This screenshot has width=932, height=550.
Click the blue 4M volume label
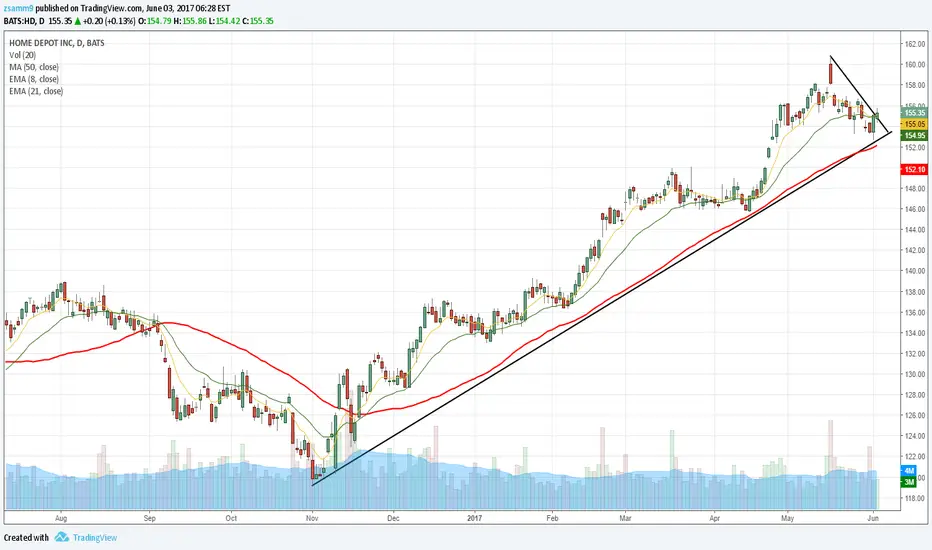909,471
